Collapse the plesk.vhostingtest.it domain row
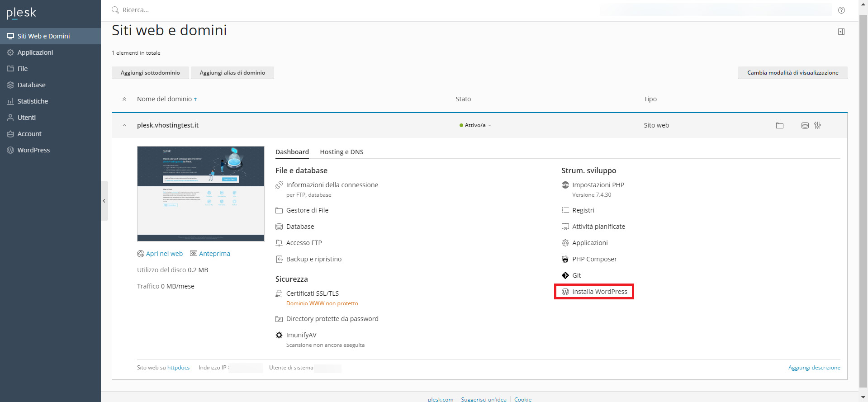Viewport: 868px width, 402px height. [124, 125]
